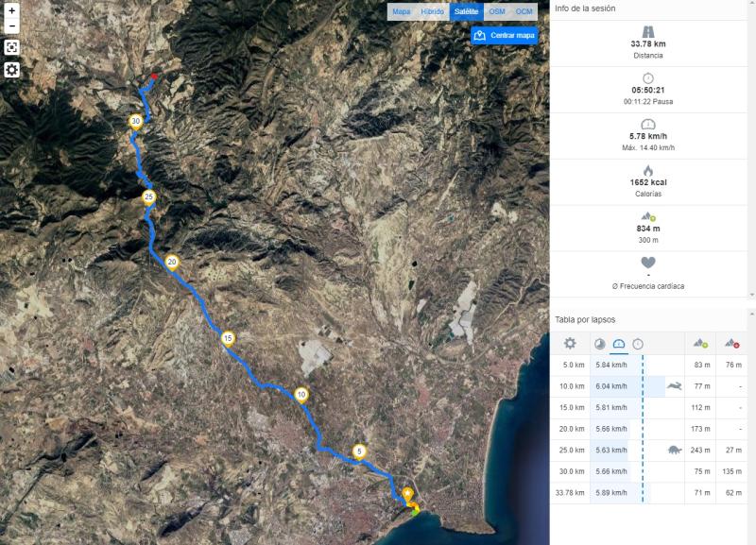Show pace column using pie-chart icon
The height and width of the screenshot is (545, 756).
click(599, 344)
